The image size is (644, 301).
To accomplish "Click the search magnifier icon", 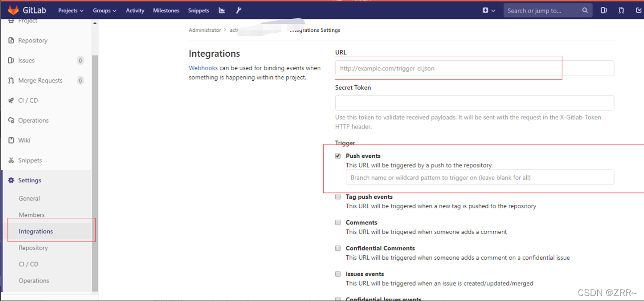I will pos(585,10).
